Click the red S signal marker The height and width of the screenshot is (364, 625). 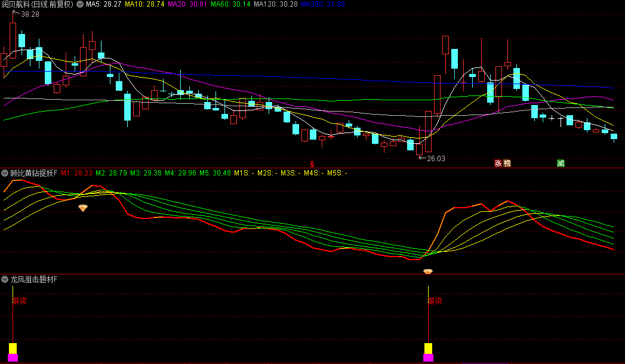[x=312, y=163]
